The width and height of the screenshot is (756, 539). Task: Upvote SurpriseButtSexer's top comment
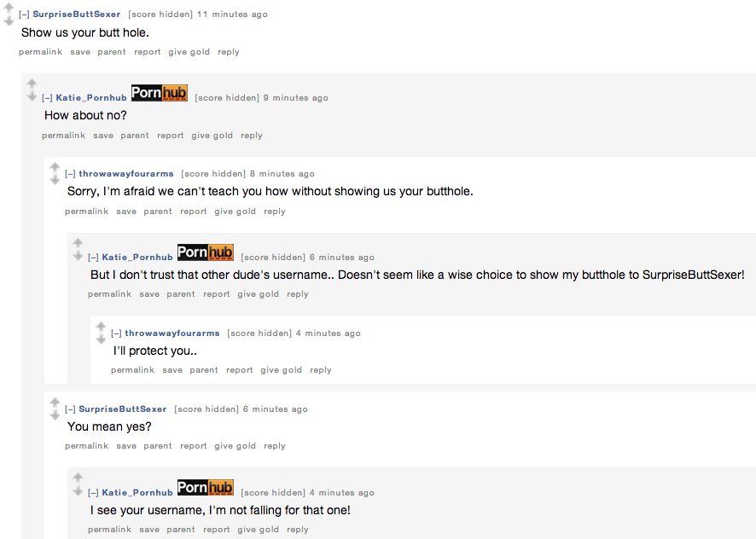9,8
